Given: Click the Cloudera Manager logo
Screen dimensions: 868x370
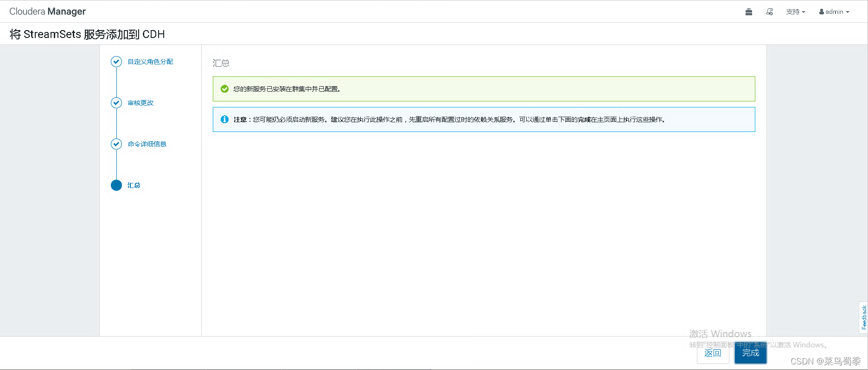Looking at the screenshot, I should tap(47, 12).
